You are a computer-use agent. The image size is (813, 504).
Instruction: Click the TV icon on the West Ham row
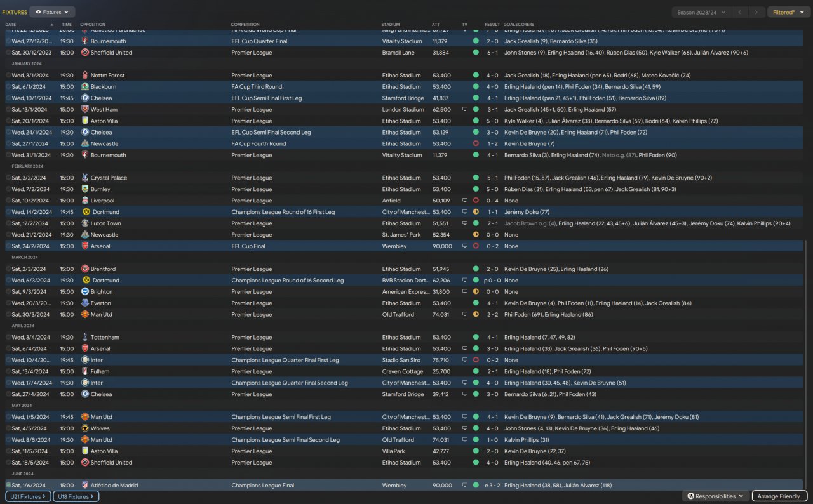click(x=465, y=110)
